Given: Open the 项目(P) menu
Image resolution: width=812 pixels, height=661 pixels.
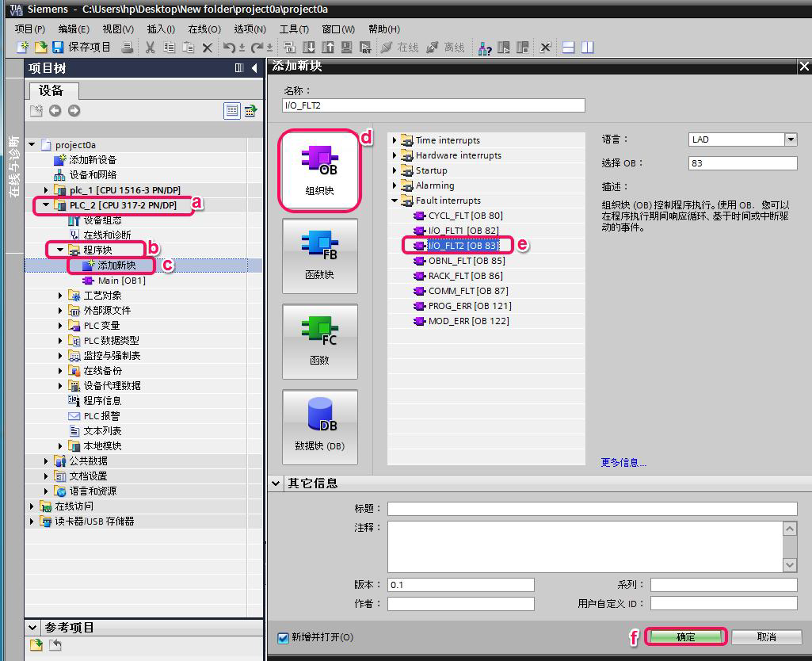Looking at the screenshot, I should pyautogui.click(x=29, y=29).
